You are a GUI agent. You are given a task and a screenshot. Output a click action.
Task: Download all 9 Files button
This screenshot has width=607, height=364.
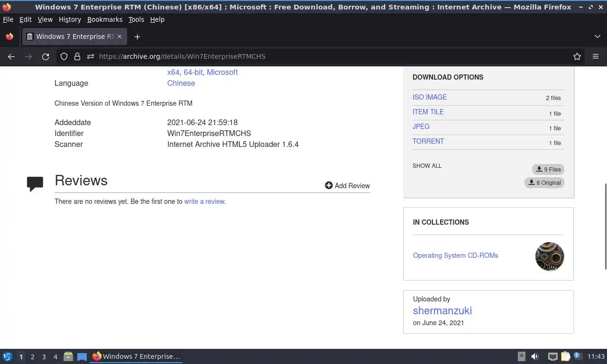(x=548, y=169)
